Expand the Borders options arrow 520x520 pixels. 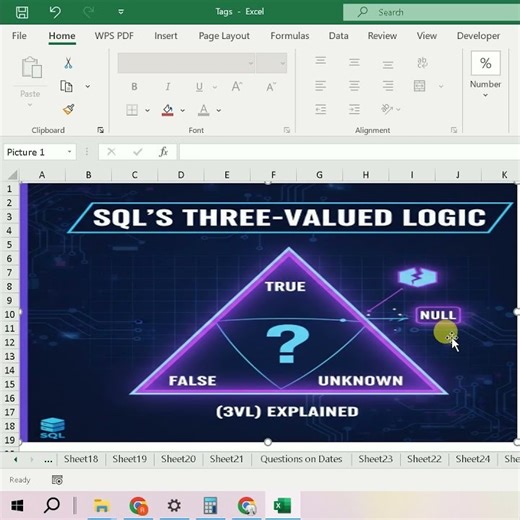click(147, 110)
